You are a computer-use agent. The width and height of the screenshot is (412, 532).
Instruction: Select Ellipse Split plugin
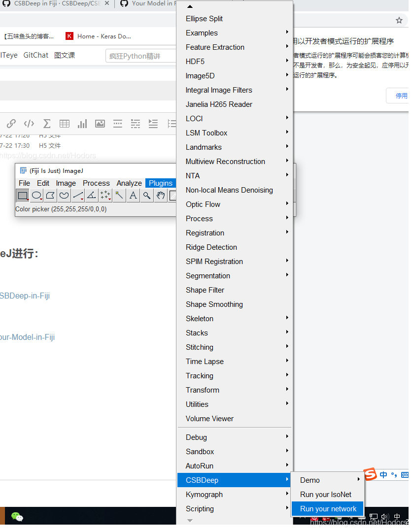234,19
